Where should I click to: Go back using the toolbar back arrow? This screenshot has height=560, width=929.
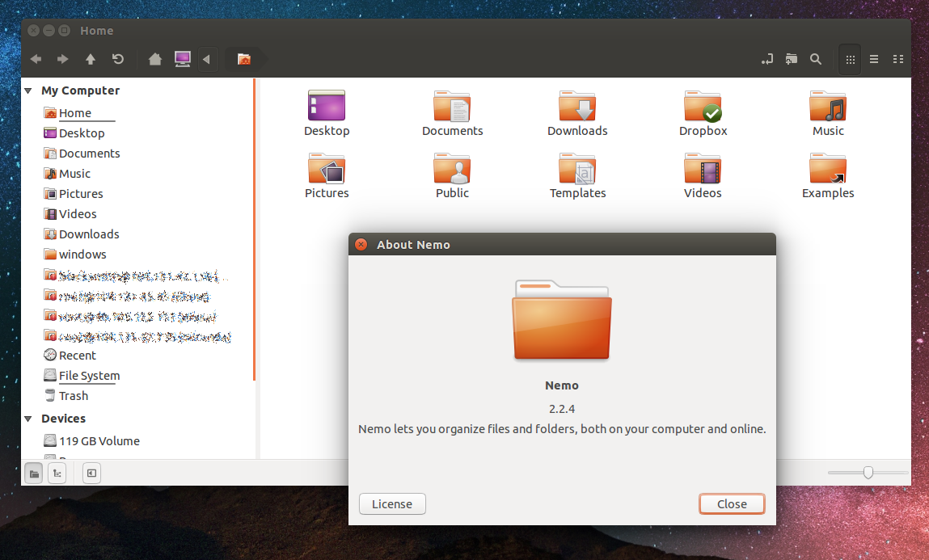point(36,59)
